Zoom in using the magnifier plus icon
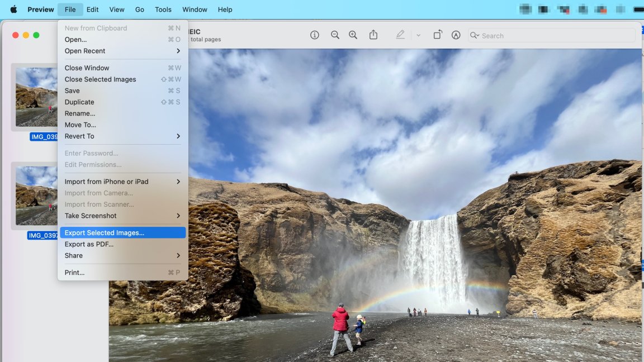644x362 pixels. [x=353, y=35]
